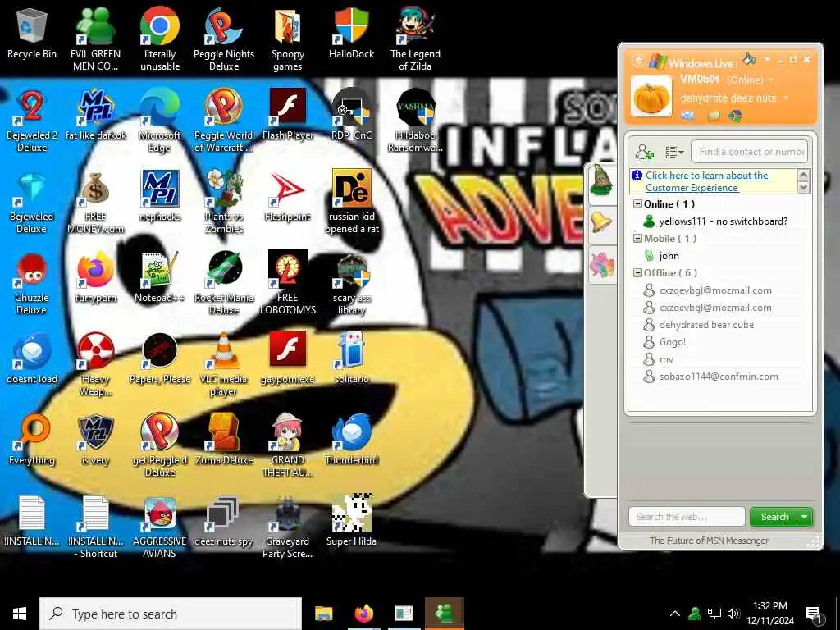Select offline contact sobaxo1144@confmin.com
This screenshot has width=840, height=630.
(719, 377)
